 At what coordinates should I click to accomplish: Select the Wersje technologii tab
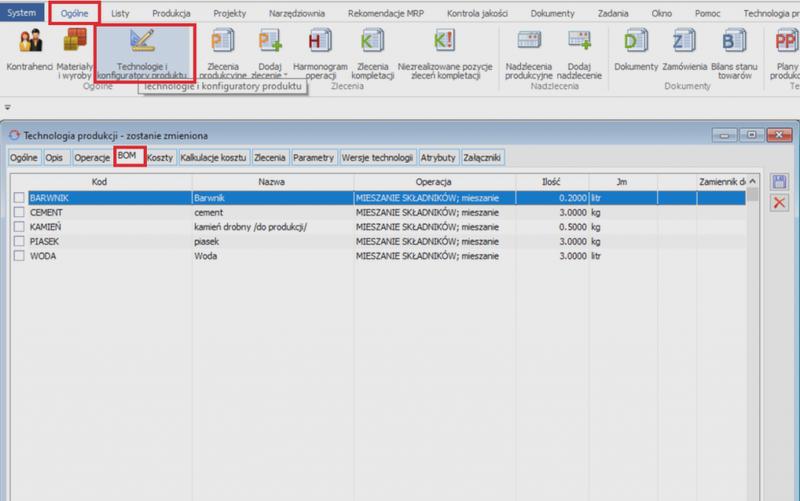377,158
